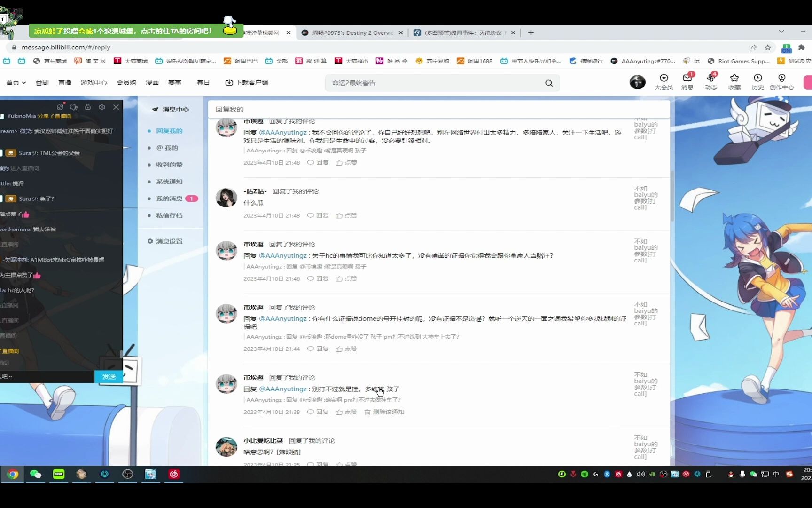The height and width of the screenshot is (508, 812).
Task: Open the 创作中心 lightbulb icon
Action: point(781,81)
